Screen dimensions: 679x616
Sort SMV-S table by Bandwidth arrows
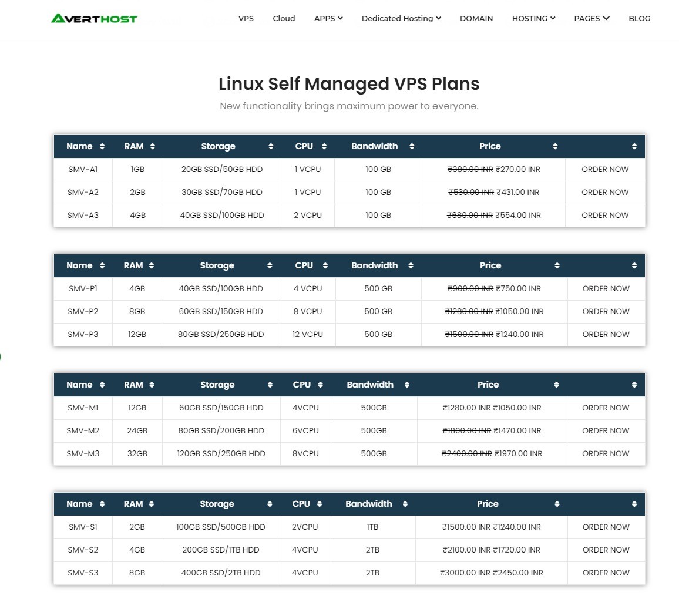click(x=405, y=504)
